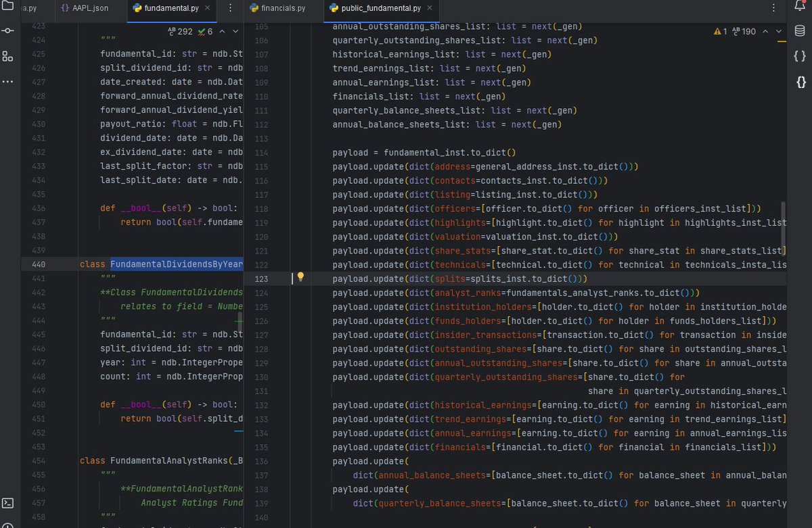This screenshot has width=812, height=528.
Task: Open the Commit tool window icon
Action: (x=7, y=31)
